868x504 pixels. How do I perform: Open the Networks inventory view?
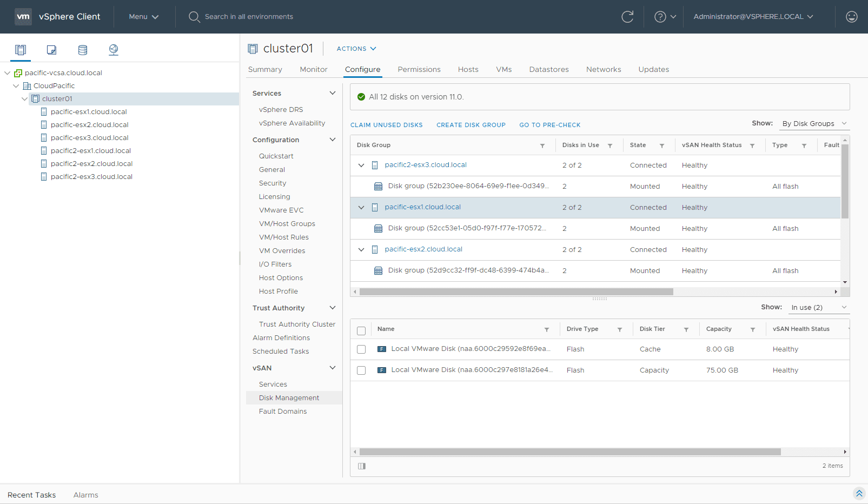(x=113, y=49)
